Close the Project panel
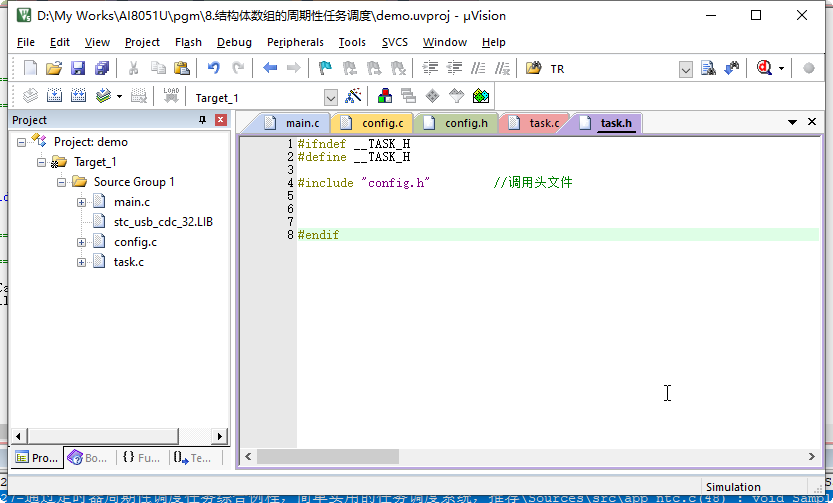 coord(221,120)
